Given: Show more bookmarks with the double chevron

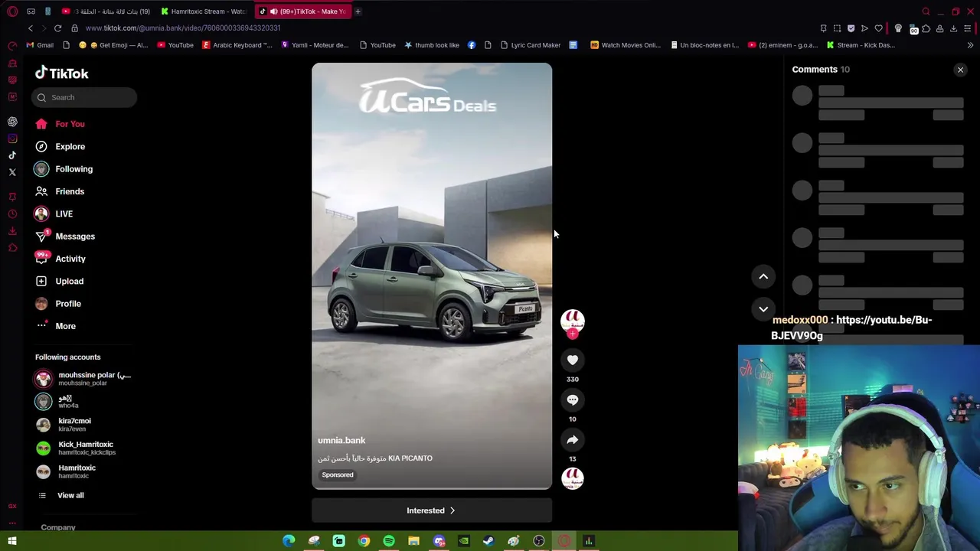Looking at the screenshot, I should (970, 45).
